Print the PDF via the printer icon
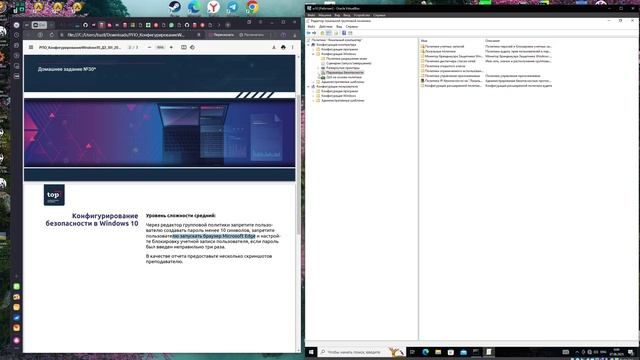640x360 pixels. 283,47
